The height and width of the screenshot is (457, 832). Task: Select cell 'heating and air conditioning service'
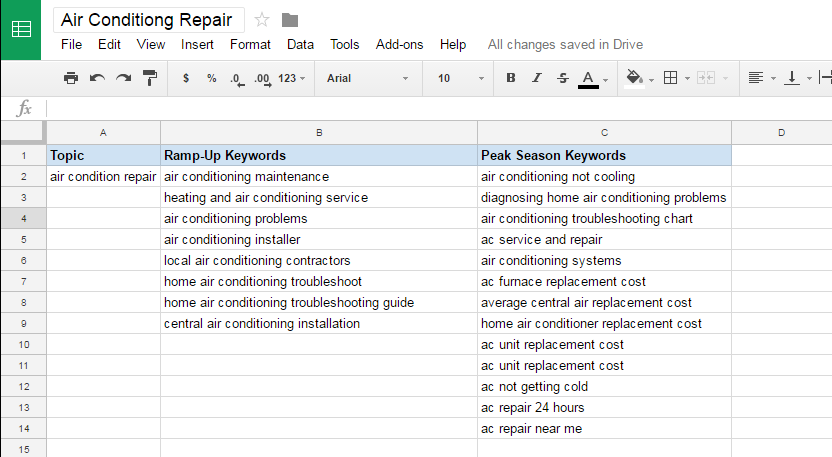click(319, 197)
